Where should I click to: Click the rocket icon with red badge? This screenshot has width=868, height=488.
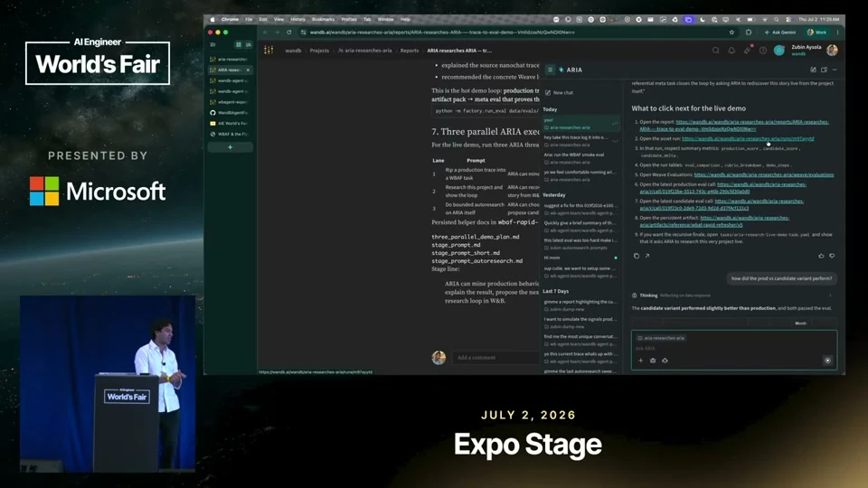748,51
